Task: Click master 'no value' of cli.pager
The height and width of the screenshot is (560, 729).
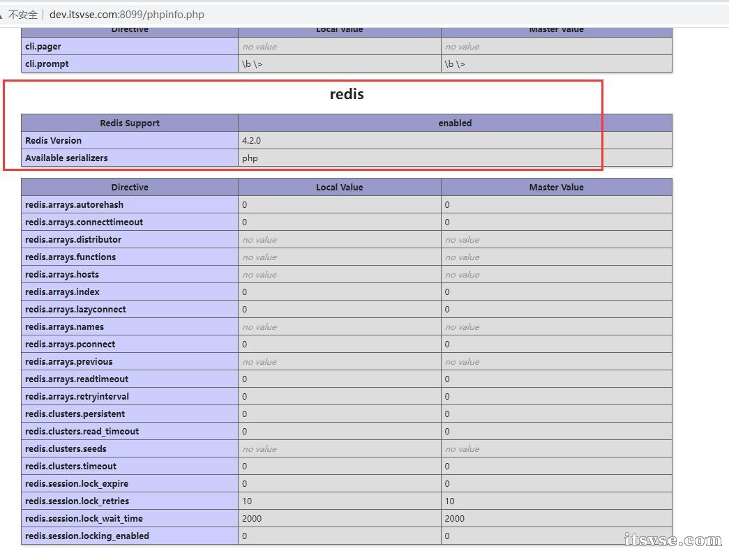Action: point(462,47)
